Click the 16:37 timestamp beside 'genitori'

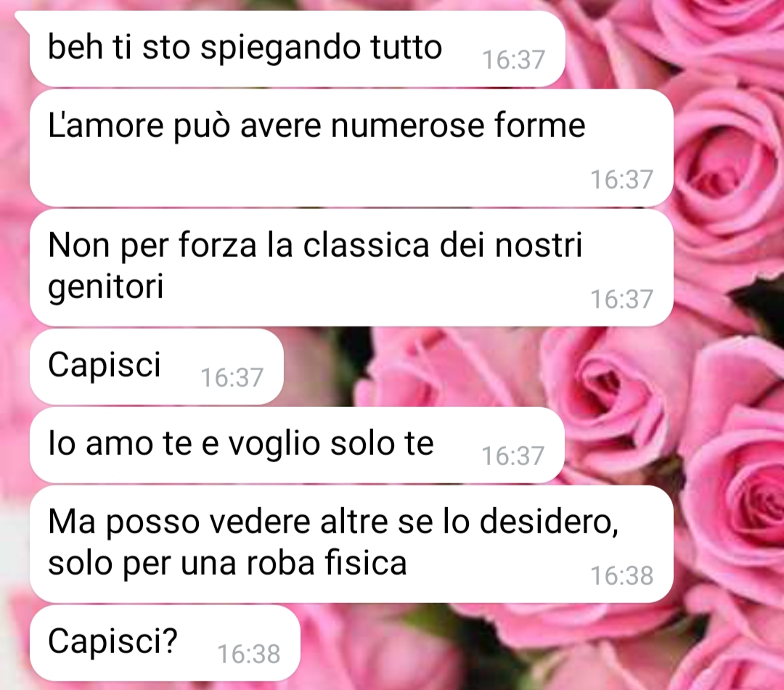[621, 299]
